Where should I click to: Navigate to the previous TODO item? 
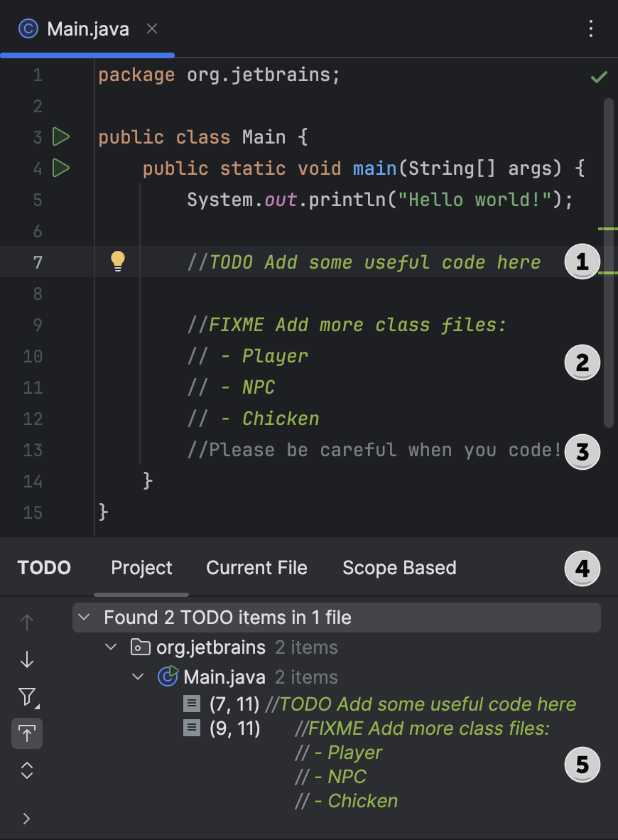coord(26,623)
